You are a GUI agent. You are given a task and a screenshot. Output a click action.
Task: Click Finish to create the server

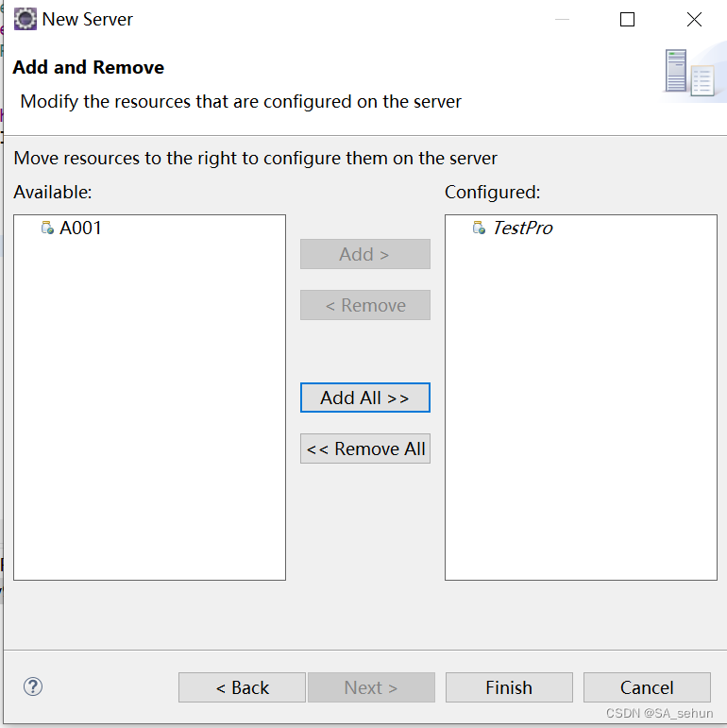pyautogui.click(x=509, y=687)
